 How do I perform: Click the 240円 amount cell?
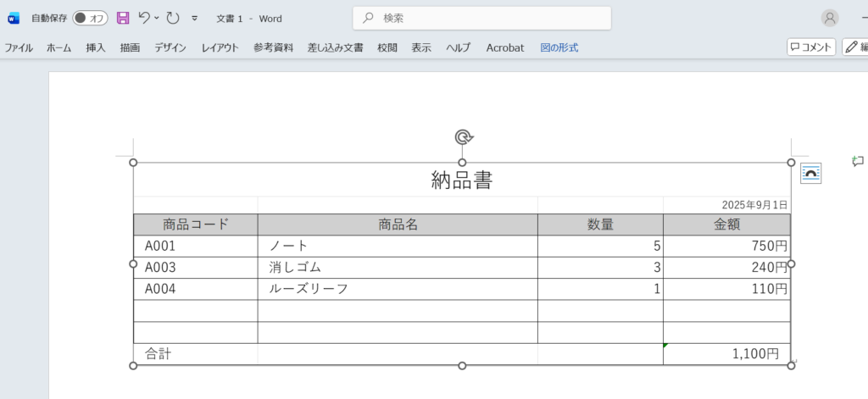pyautogui.click(x=726, y=268)
